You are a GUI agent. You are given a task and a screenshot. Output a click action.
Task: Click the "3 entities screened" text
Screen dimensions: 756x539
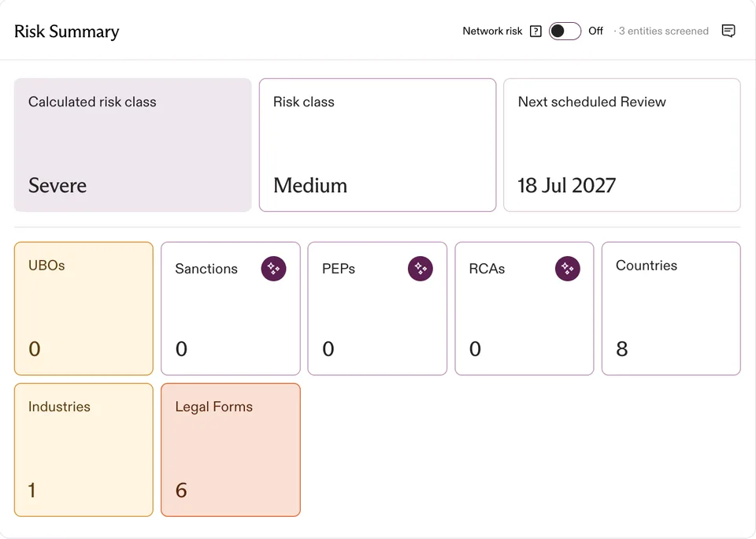pyautogui.click(x=663, y=32)
